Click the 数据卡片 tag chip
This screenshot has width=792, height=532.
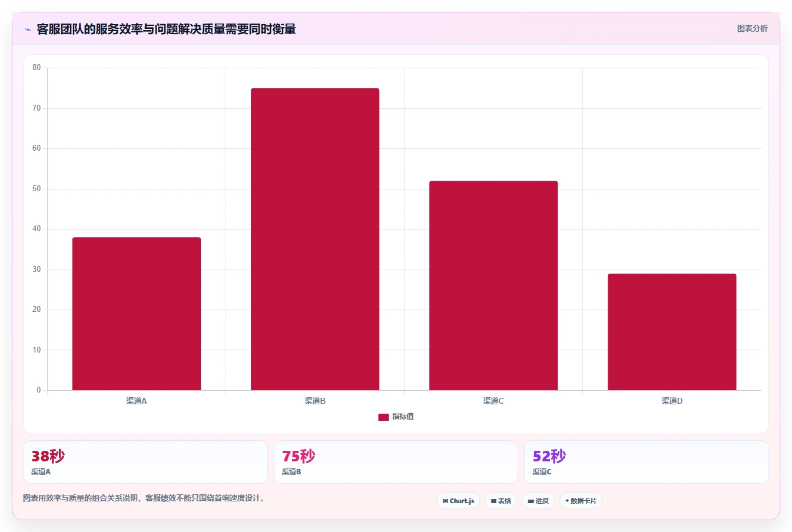pyautogui.click(x=581, y=501)
